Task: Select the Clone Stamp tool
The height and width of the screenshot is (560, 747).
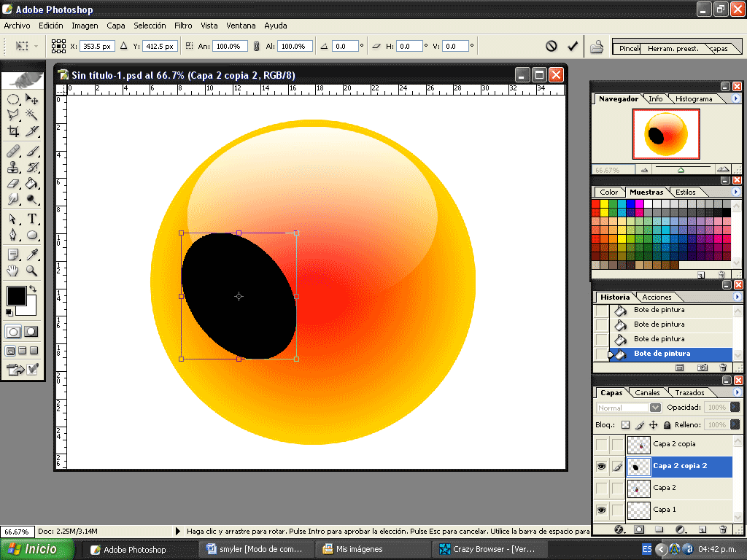Action: 12,167
